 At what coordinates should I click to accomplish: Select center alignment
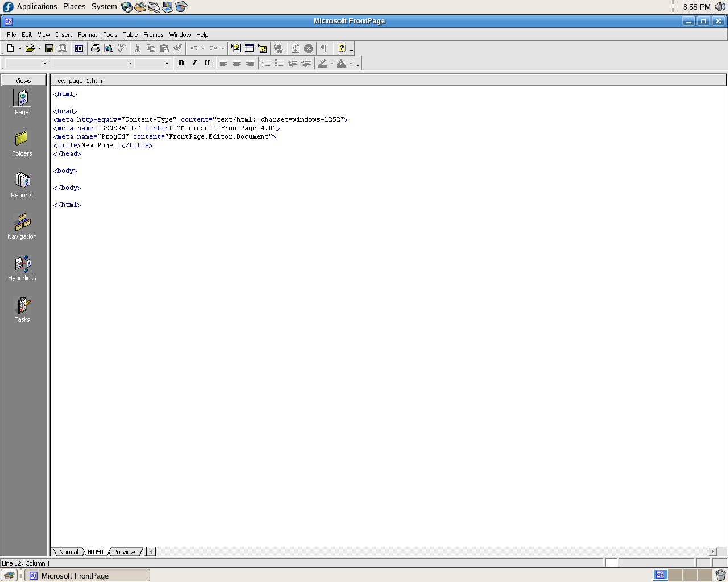pyautogui.click(x=237, y=63)
